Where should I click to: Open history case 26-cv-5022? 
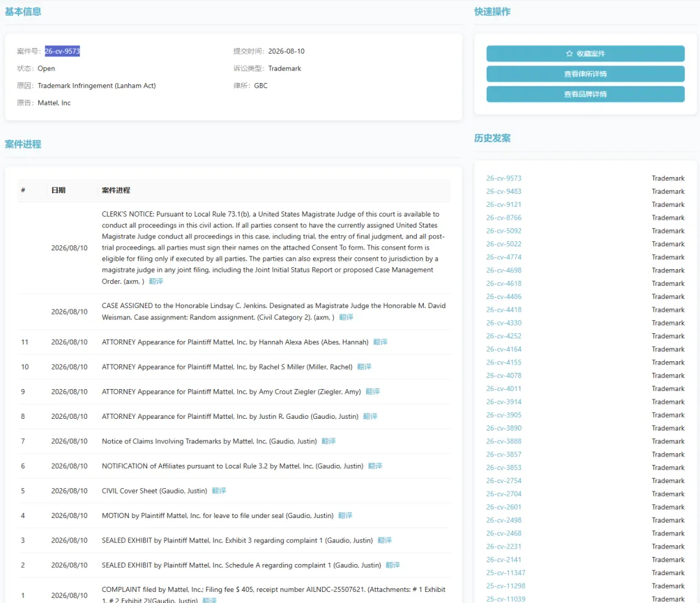(x=504, y=244)
